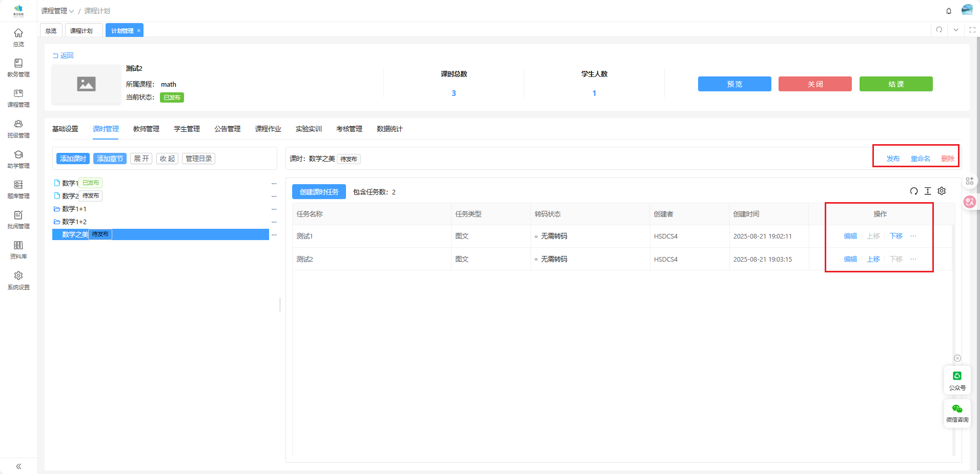Open more options for 数学1+1 folder
The width and height of the screenshot is (980, 474).
(x=274, y=209)
